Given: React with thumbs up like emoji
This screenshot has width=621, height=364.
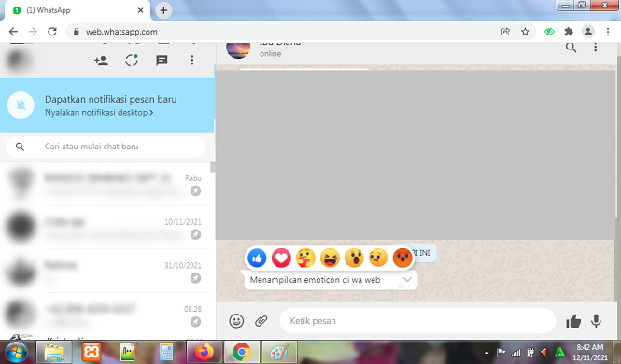Looking at the screenshot, I should tap(257, 259).
